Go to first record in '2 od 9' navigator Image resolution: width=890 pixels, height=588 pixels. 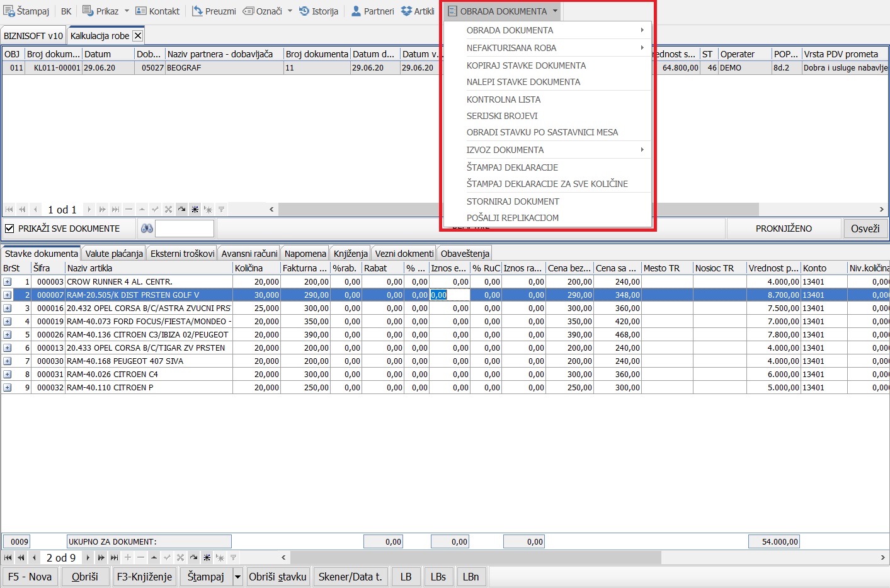click(8, 558)
